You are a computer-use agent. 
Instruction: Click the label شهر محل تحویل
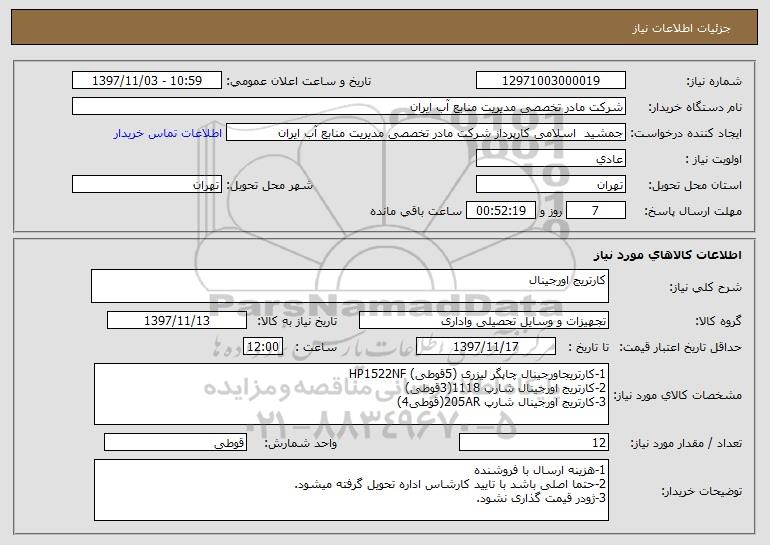[269, 185]
